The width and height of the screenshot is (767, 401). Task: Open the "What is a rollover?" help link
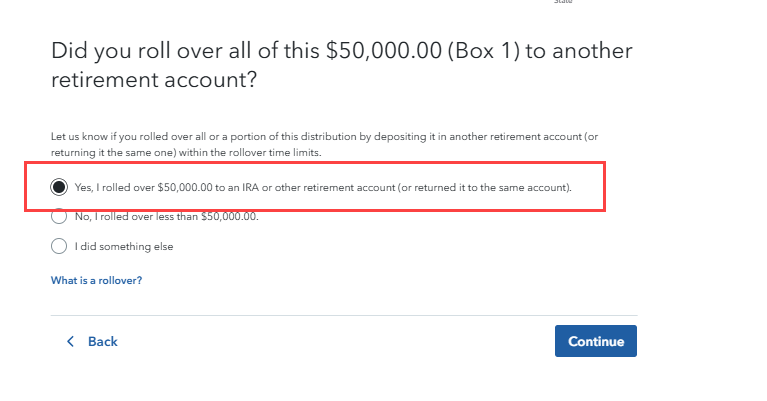point(96,281)
